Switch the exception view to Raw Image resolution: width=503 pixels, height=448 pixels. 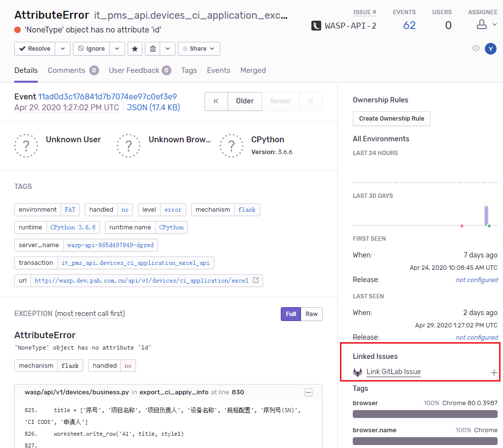[311, 314]
